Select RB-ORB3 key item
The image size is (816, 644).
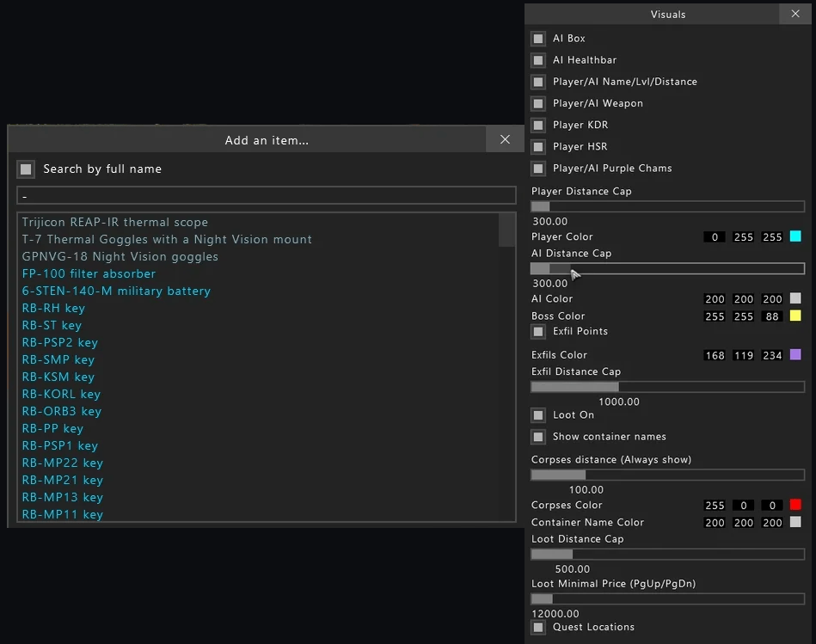(x=62, y=411)
